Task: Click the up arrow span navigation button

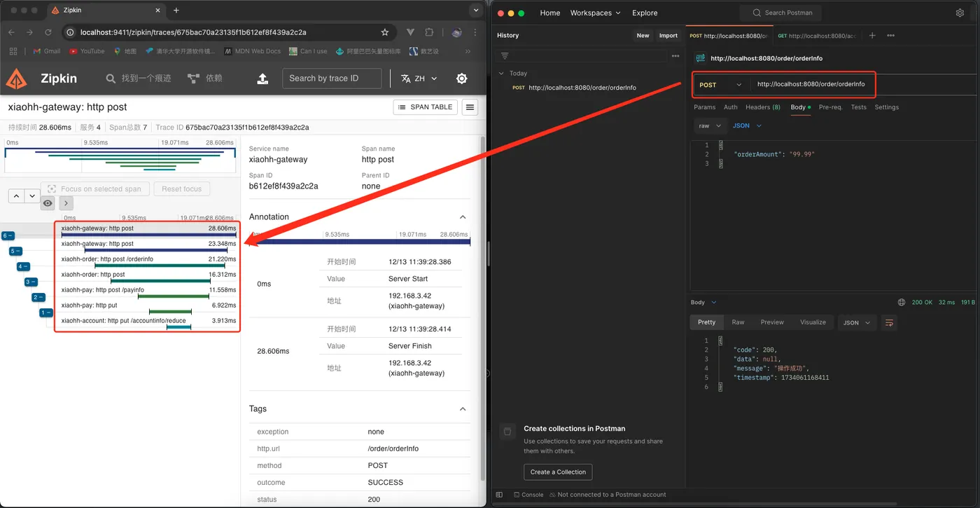Action: [16, 196]
